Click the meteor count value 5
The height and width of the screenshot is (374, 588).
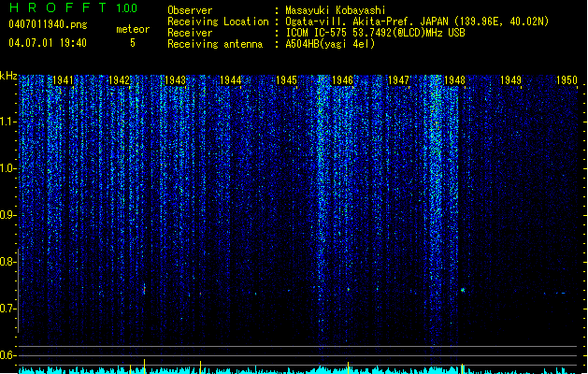click(133, 43)
